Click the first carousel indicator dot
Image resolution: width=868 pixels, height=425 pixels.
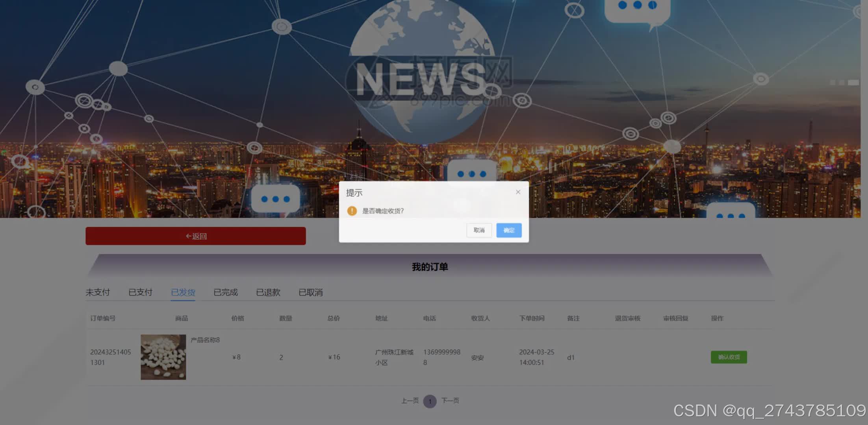click(x=833, y=83)
